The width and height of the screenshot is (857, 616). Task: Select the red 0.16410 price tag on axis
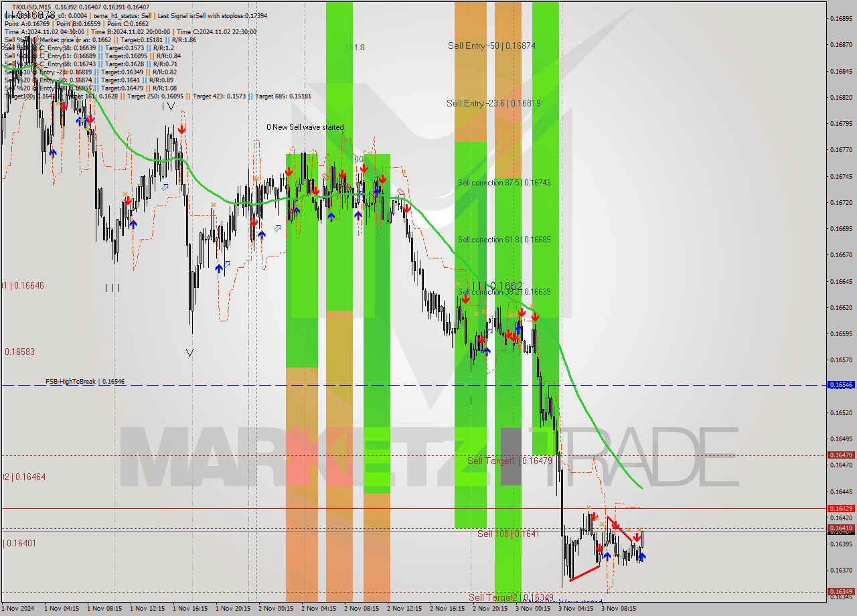tap(841, 528)
